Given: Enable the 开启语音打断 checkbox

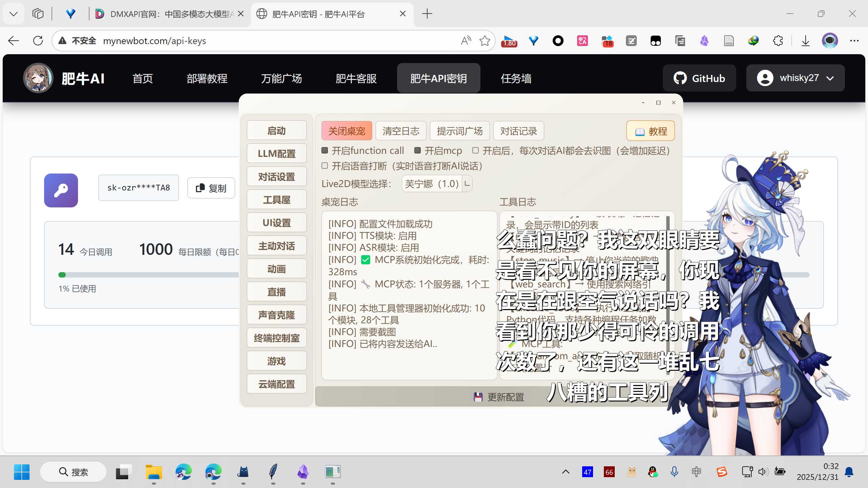Looking at the screenshot, I should (325, 166).
